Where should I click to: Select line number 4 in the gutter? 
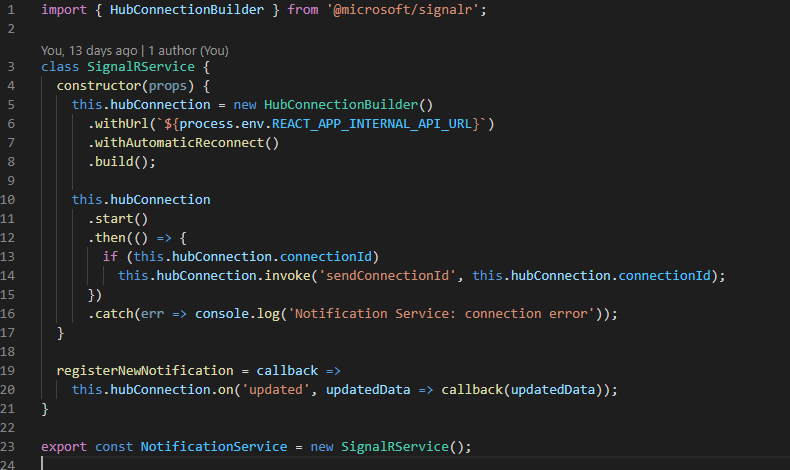pos(11,86)
